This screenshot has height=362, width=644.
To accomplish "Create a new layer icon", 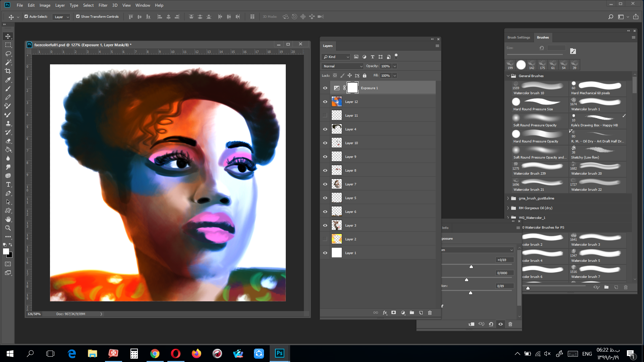I will (421, 313).
